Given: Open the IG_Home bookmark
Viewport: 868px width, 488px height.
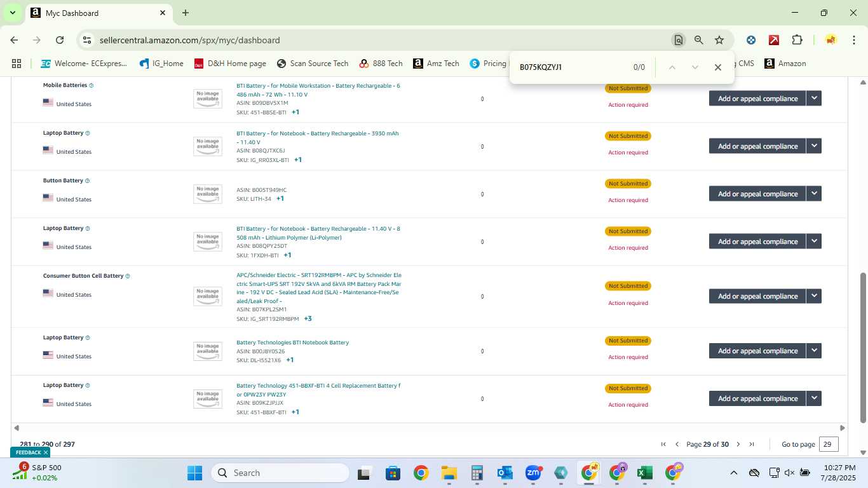Looking at the screenshot, I should pyautogui.click(x=161, y=64).
